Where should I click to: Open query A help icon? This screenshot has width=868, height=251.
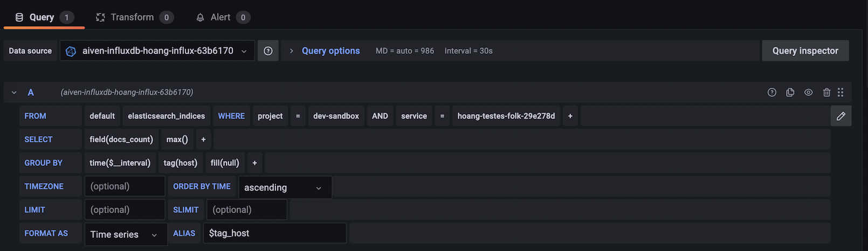coord(772,92)
